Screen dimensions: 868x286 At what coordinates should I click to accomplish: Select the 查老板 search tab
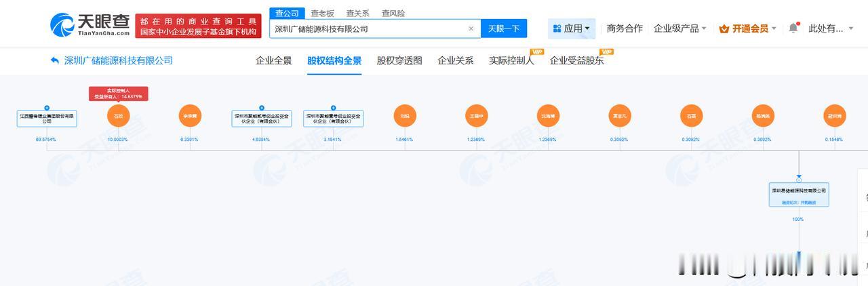[322, 13]
